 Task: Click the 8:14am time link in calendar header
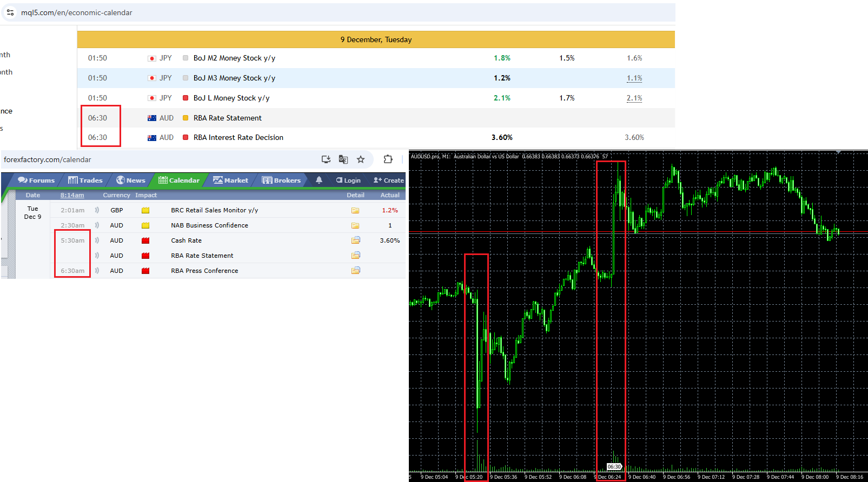pos(72,195)
